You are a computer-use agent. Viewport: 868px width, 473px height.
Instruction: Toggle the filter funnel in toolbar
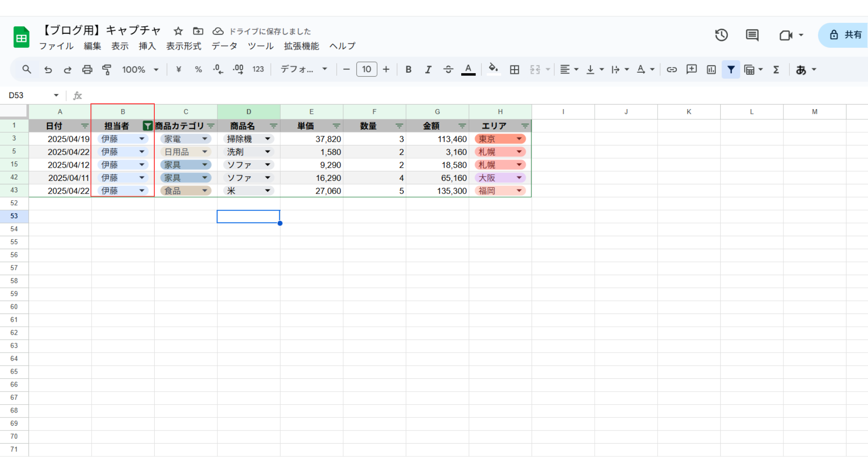(731, 70)
